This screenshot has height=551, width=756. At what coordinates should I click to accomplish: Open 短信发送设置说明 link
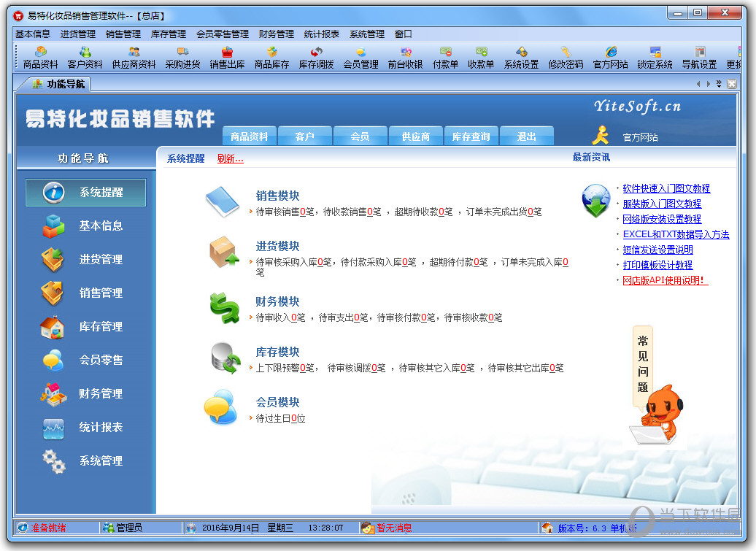pos(657,250)
